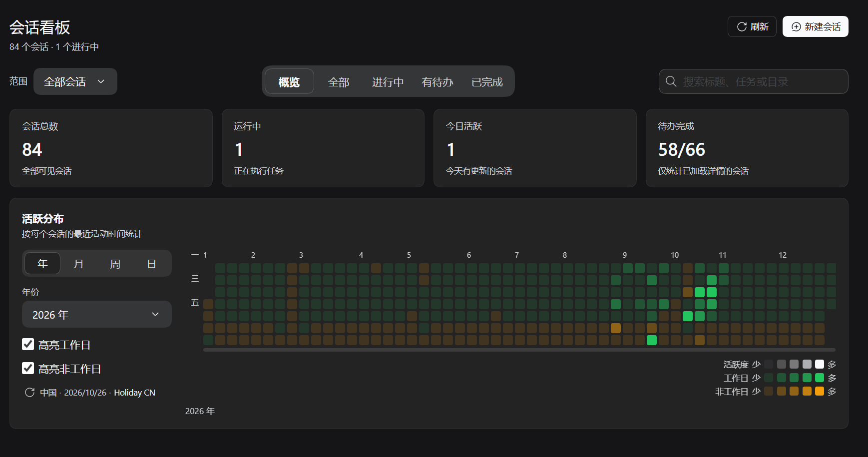Click the white 活跃度 legend swatch
This screenshot has width=868, height=457.
[820, 364]
